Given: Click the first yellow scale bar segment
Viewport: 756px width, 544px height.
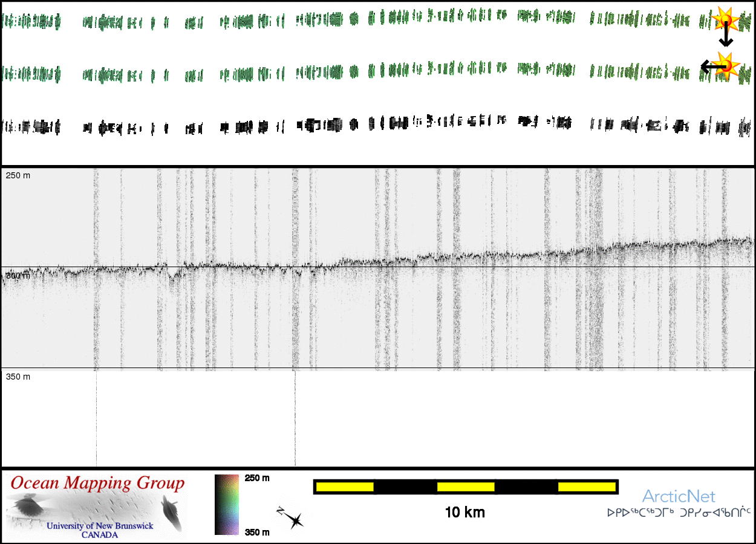Looking at the screenshot, I should click(x=345, y=487).
